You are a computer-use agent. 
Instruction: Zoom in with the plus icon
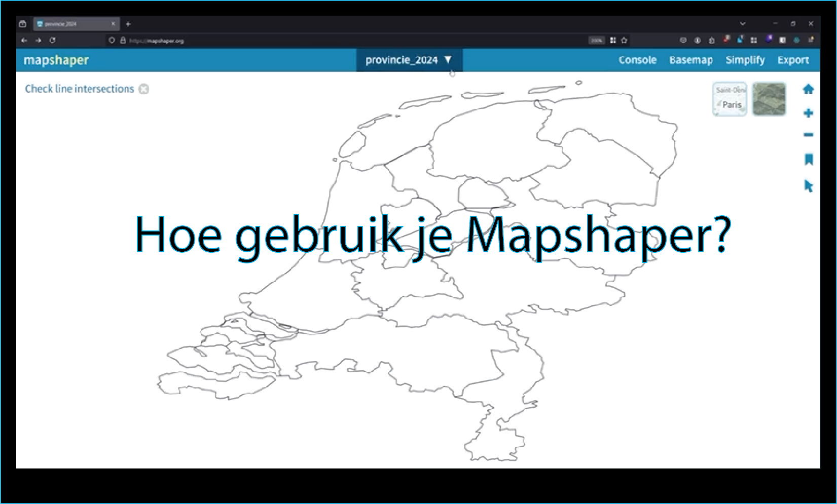pyautogui.click(x=809, y=113)
